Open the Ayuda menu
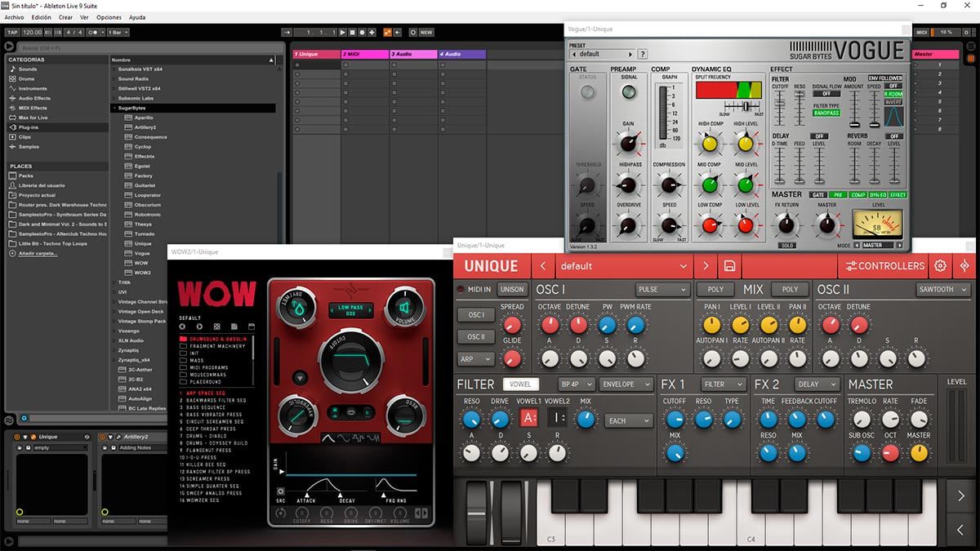Screen dimensions: 980x551 137,17
